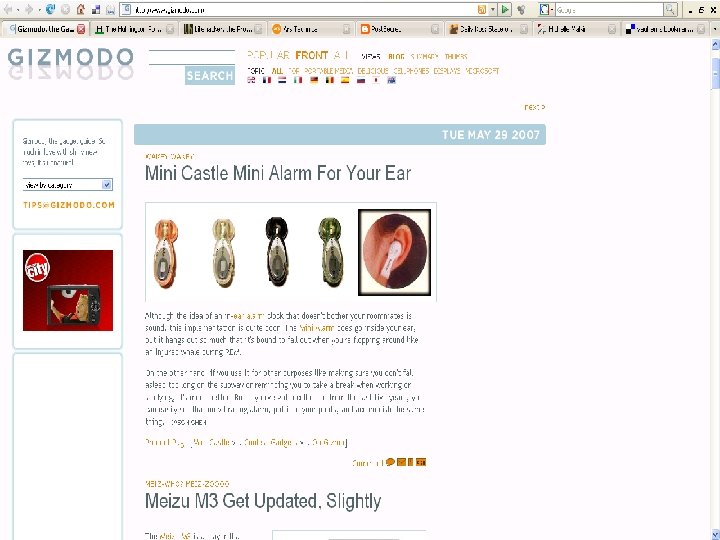The width and height of the screenshot is (720, 540).
Task: Select the BLOG view option
Action: click(396, 56)
